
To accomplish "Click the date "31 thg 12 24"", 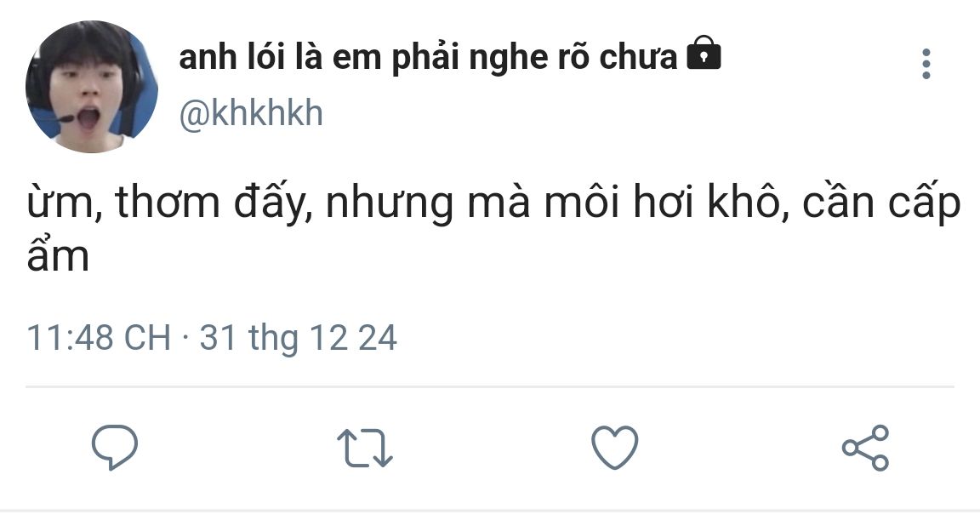I will (x=299, y=338).
